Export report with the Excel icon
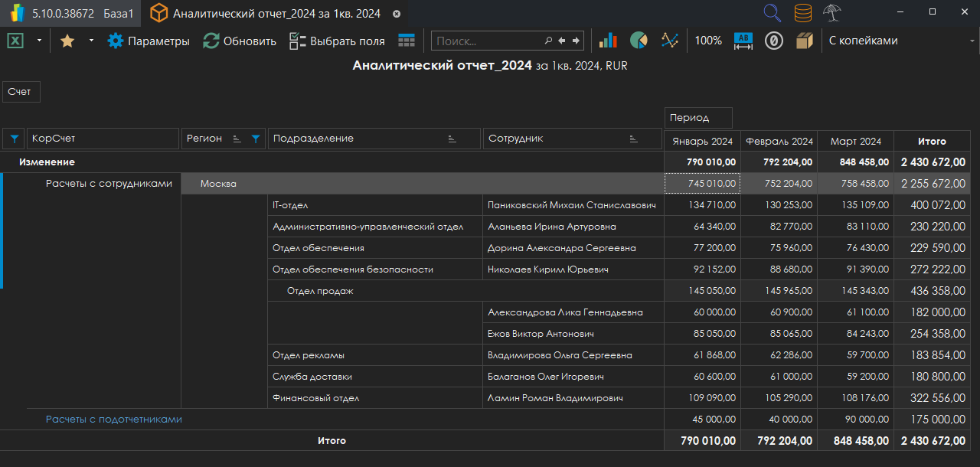 [x=15, y=41]
